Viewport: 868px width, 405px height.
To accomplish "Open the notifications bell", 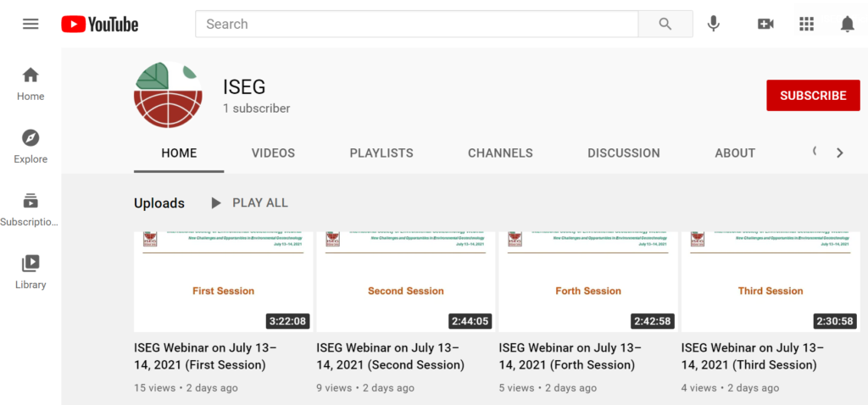I will click(x=847, y=24).
